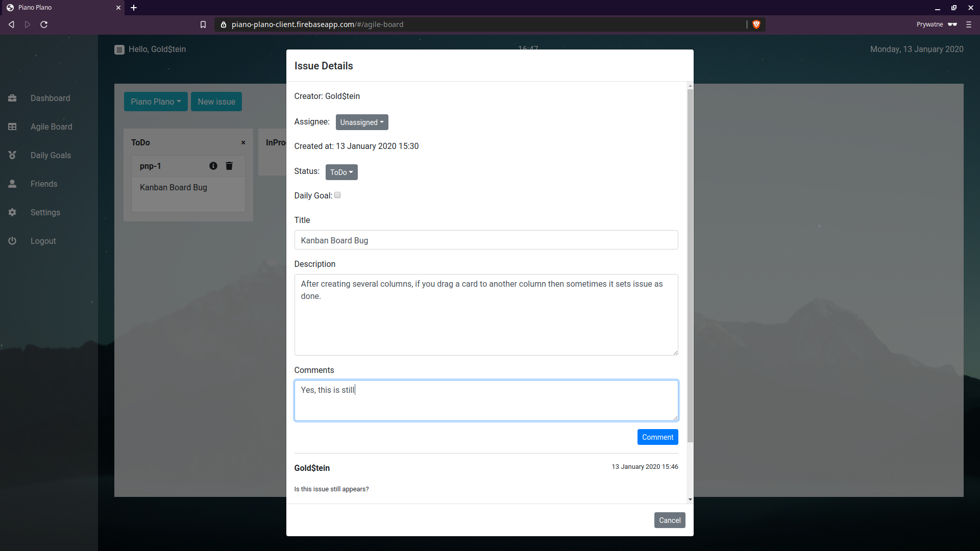Viewport: 980px width, 551px height.
Task: Open the ToDo status dropdown
Action: (341, 172)
